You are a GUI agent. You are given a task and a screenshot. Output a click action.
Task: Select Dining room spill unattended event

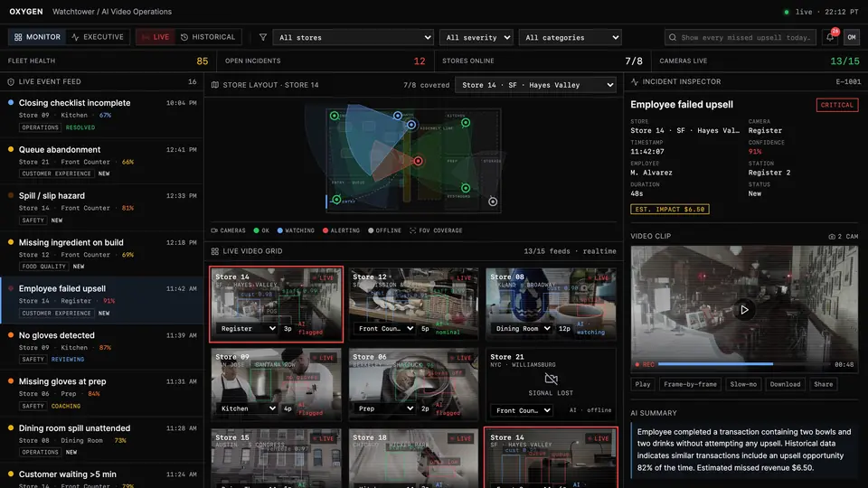pyautogui.click(x=102, y=440)
